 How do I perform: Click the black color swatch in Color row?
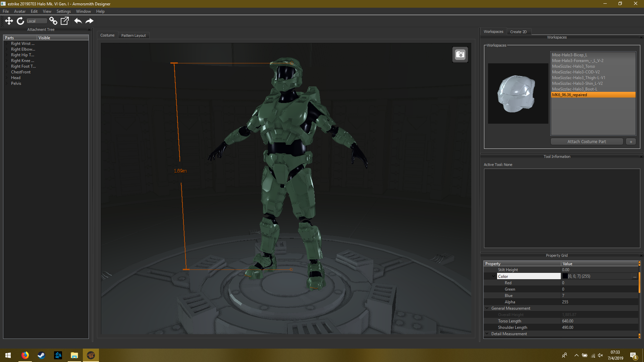[x=565, y=276]
